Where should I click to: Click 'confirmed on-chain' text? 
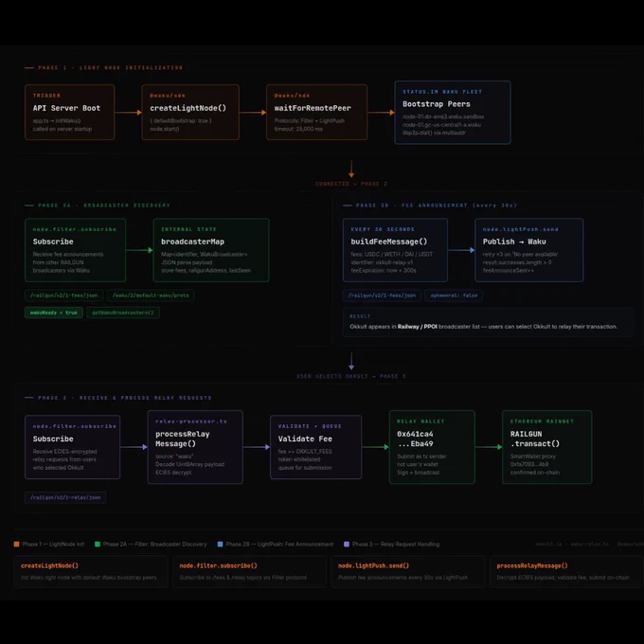pos(535,473)
